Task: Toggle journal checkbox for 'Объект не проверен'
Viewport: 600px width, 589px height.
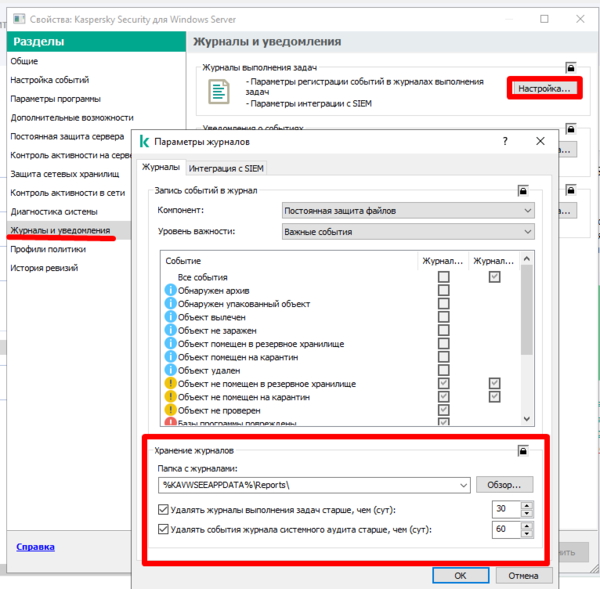Action: coord(443,410)
